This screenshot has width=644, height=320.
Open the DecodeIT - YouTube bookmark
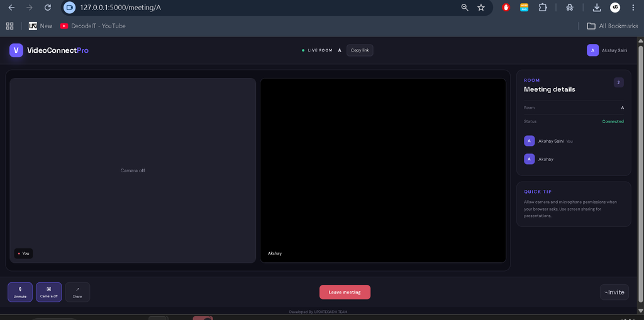[93, 26]
